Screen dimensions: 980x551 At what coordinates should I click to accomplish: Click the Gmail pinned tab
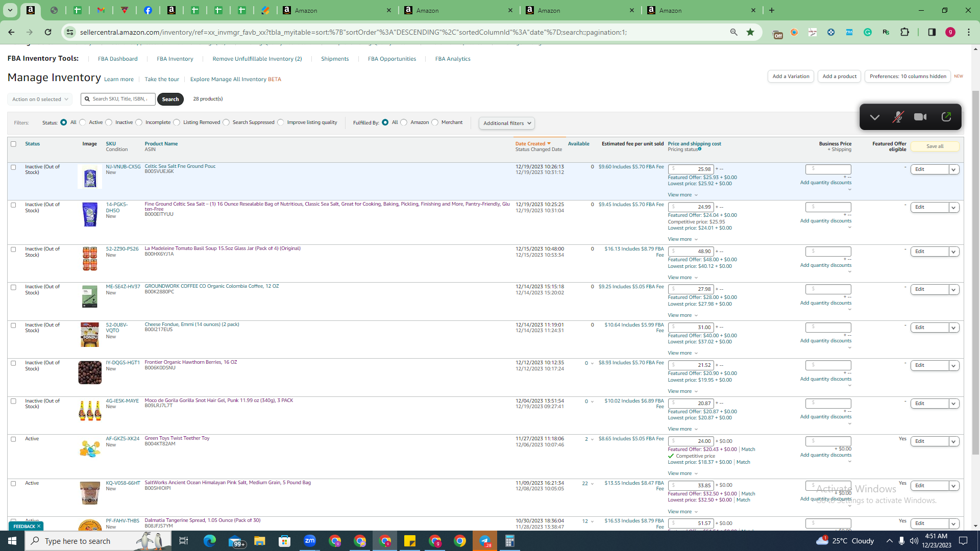(x=101, y=10)
